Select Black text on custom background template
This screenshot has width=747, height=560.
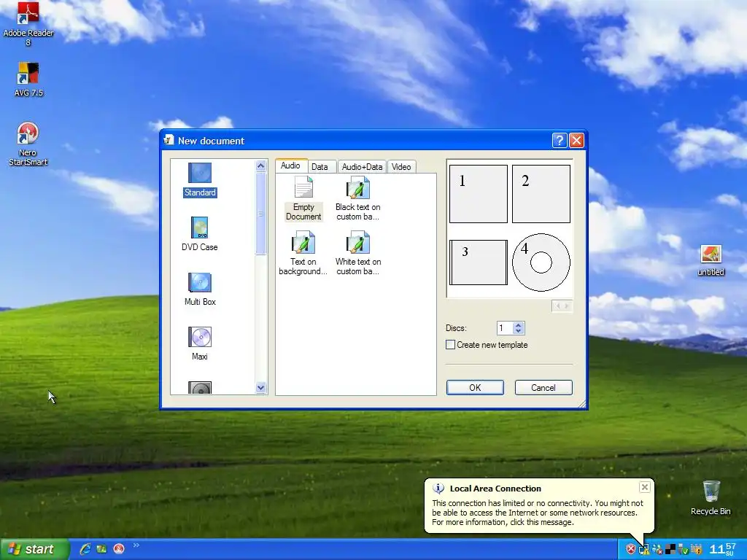(357, 198)
